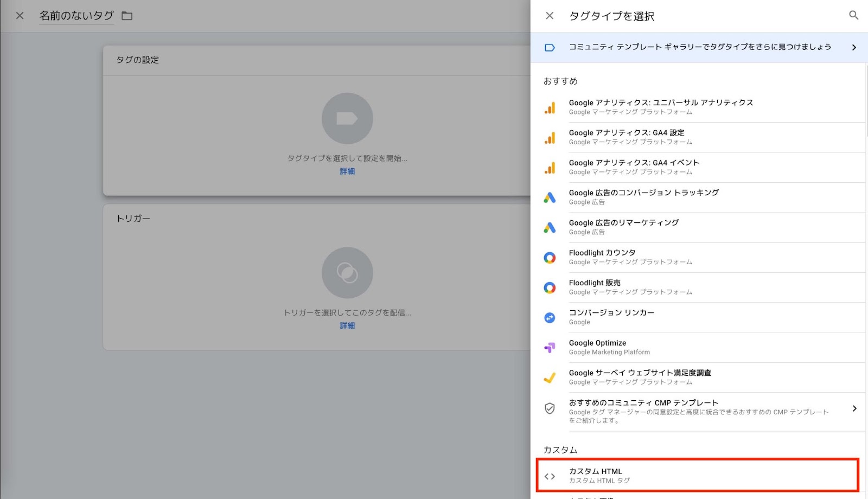Click the yellow checkmark Google Surveys icon
The image size is (868, 499).
(550, 378)
